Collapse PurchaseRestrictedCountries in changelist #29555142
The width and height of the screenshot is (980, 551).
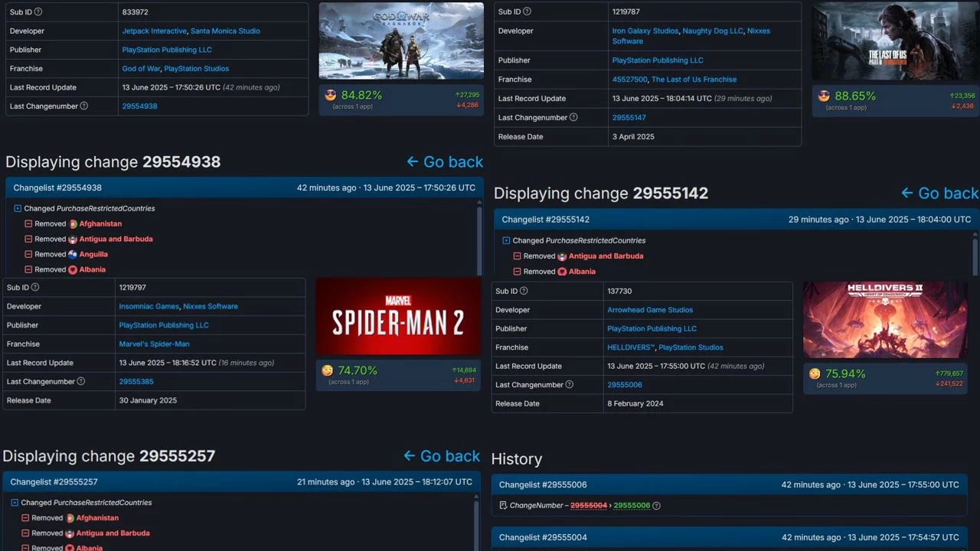pos(506,241)
